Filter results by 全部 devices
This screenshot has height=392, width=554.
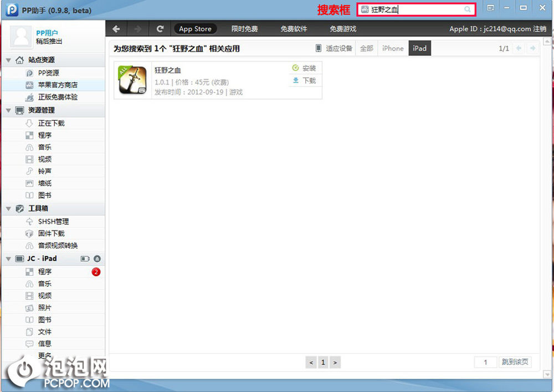366,48
